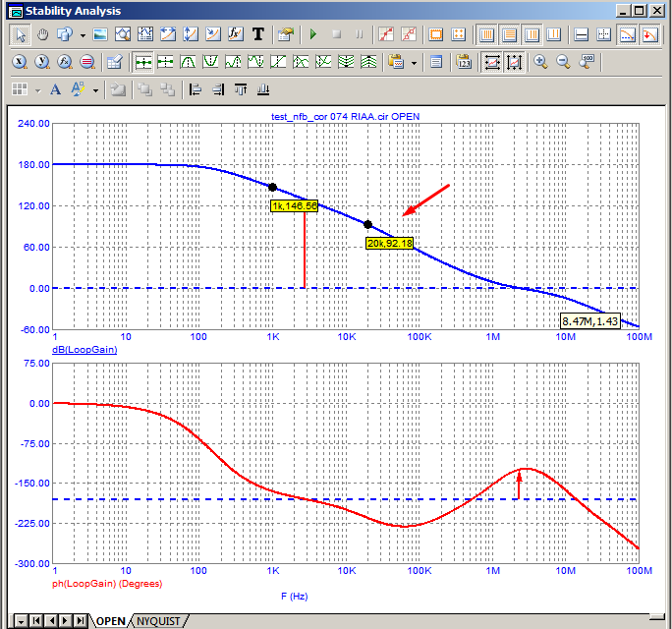The height and width of the screenshot is (629, 672).
Task: Select the Point Tag mode tool
Action: pos(213,34)
